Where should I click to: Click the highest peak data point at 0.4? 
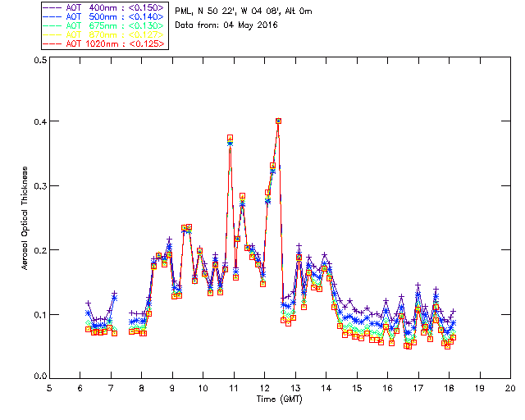pyautogui.click(x=278, y=121)
